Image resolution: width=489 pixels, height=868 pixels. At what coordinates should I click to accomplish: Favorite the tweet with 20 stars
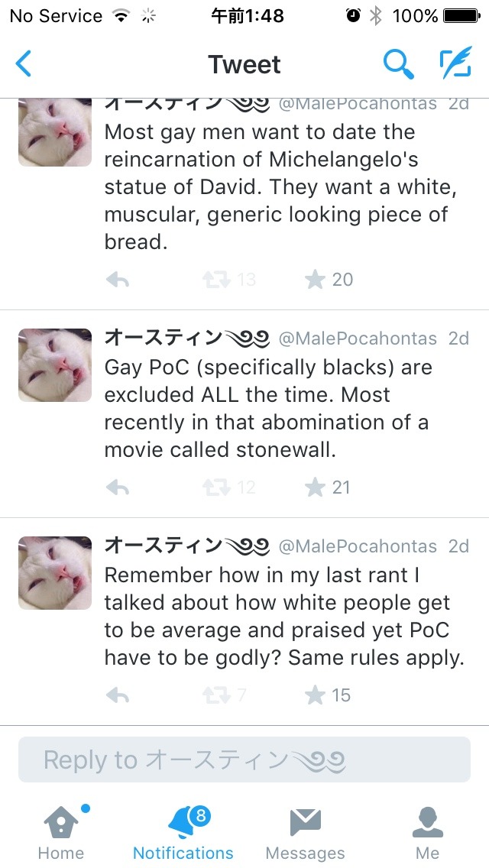[315, 280]
